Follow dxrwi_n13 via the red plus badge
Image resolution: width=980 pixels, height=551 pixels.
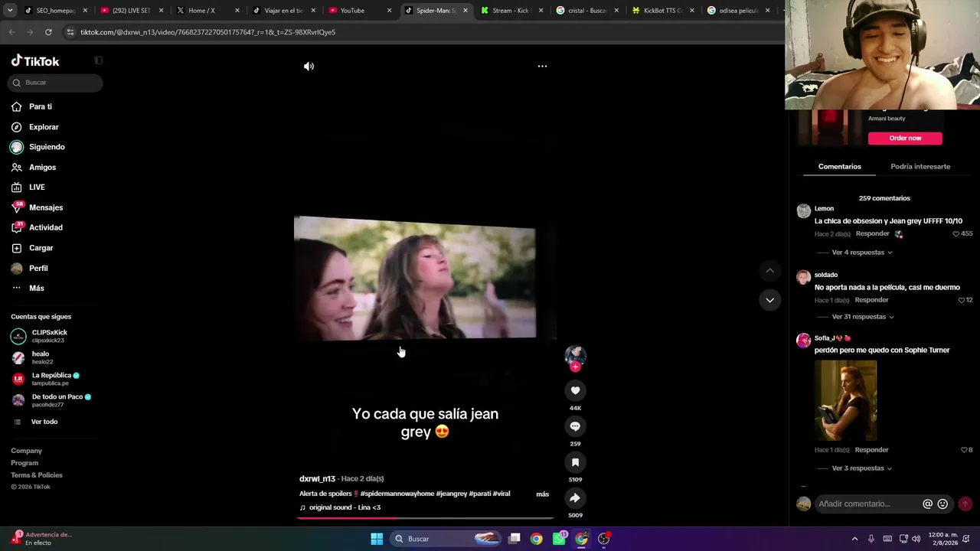click(x=575, y=367)
